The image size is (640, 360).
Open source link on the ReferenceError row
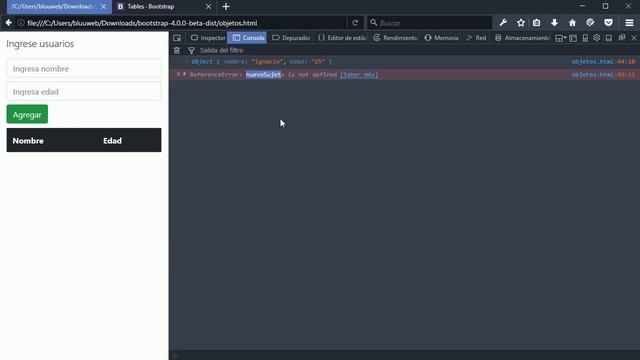coord(603,75)
